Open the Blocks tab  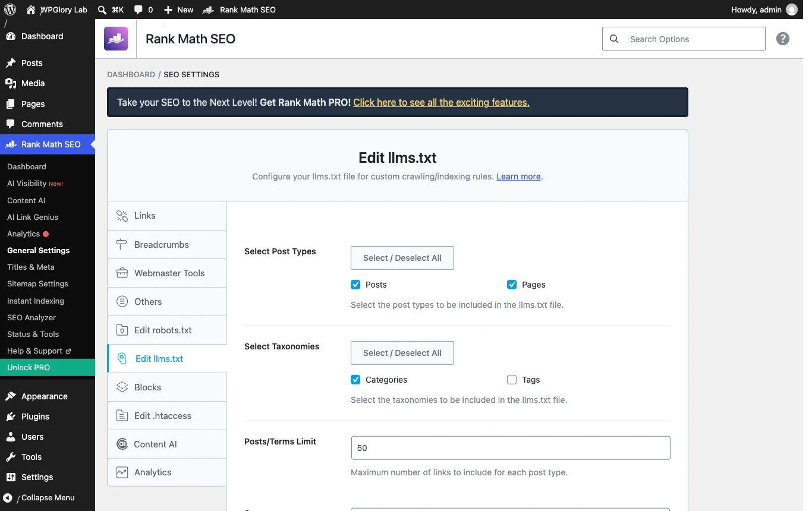click(166, 387)
